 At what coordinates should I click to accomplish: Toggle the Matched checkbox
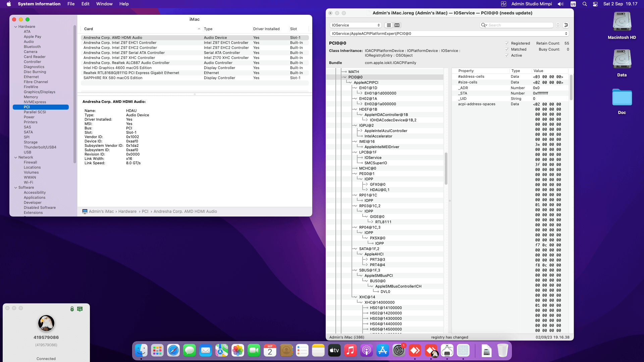[507, 49]
